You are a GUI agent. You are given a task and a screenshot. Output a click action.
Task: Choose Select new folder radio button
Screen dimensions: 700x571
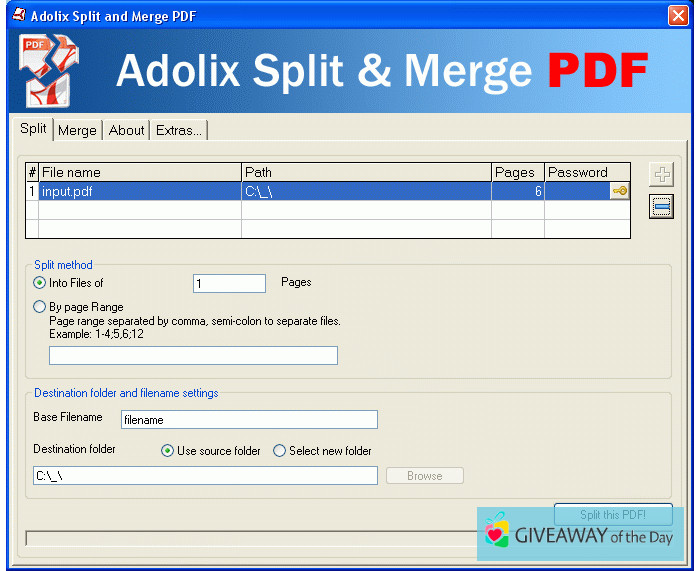coord(280,451)
